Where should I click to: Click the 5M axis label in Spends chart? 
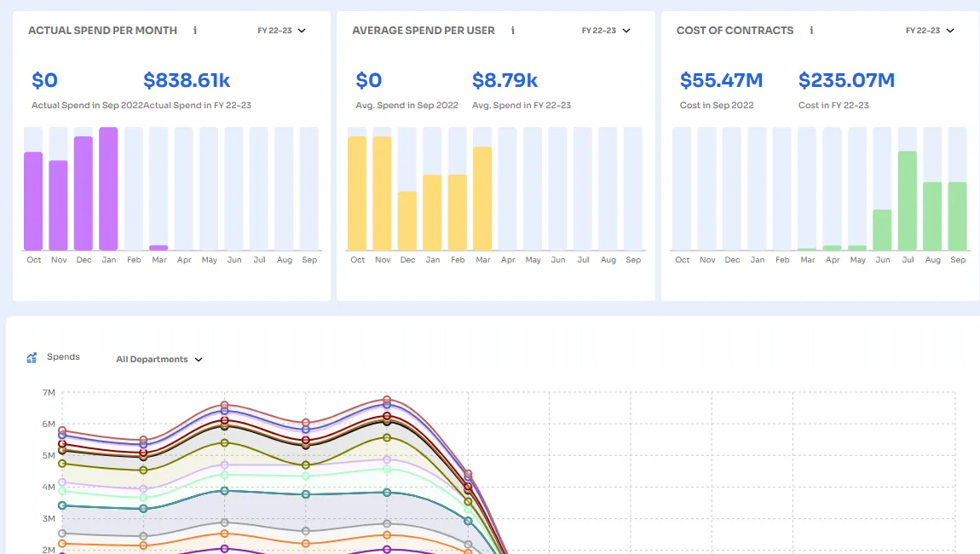pos(49,455)
